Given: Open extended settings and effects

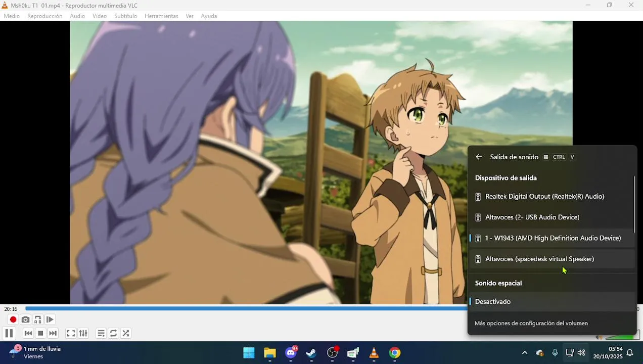Looking at the screenshot, I should 83,333.
